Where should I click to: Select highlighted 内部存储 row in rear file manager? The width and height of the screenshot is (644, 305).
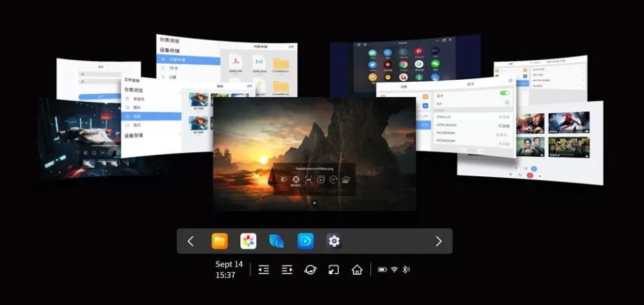tap(189, 60)
